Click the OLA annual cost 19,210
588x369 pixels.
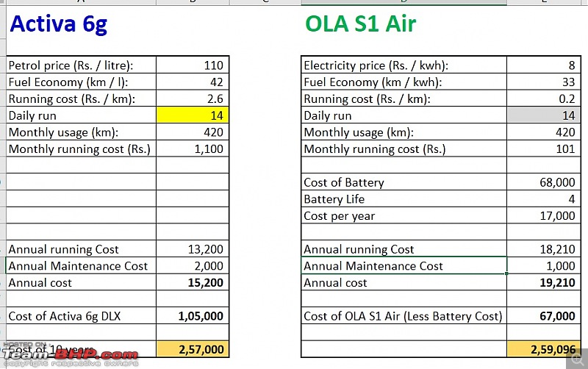click(x=543, y=282)
